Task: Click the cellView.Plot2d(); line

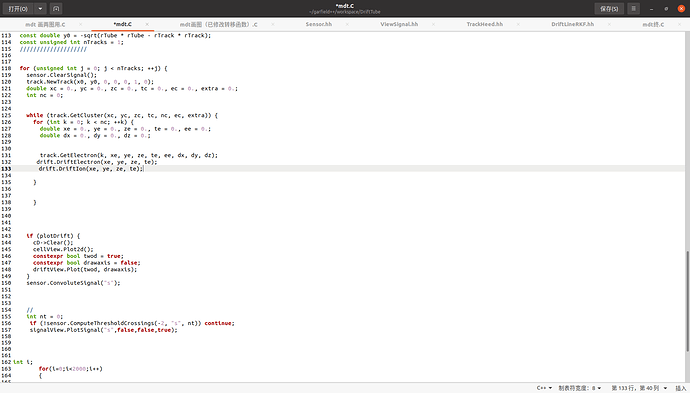Action: click(x=63, y=249)
